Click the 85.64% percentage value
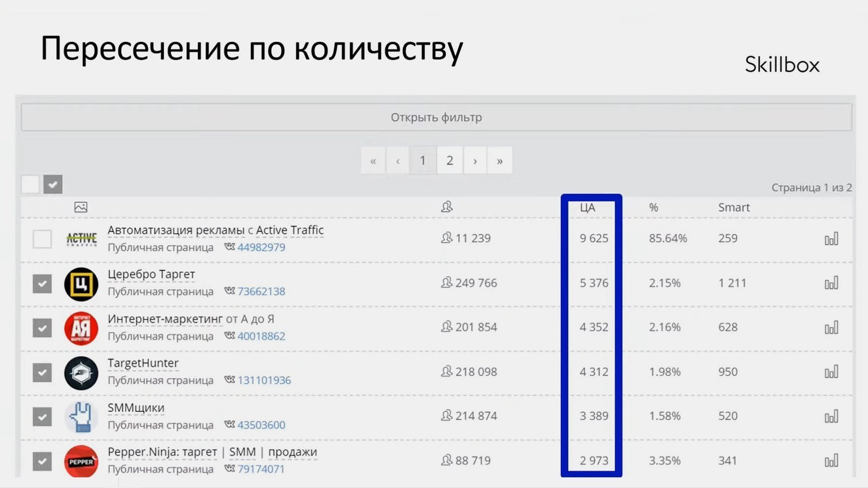 (668, 238)
